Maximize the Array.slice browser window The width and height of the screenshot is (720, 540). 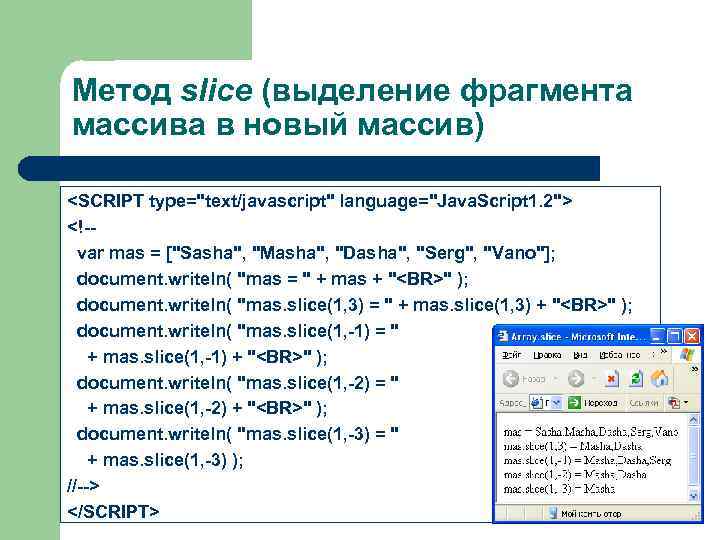(x=674, y=336)
